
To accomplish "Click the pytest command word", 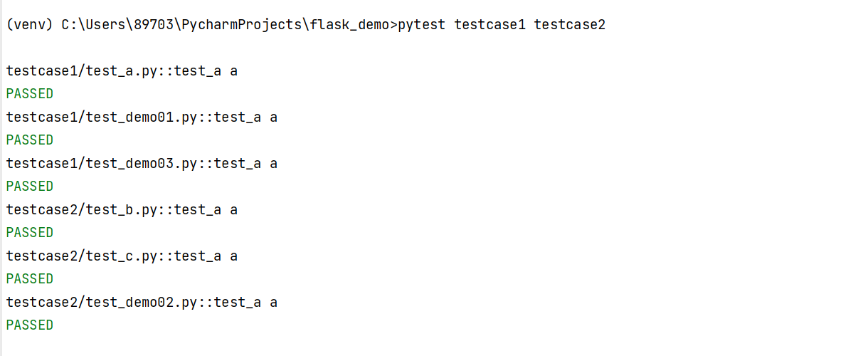I will [x=422, y=25].
